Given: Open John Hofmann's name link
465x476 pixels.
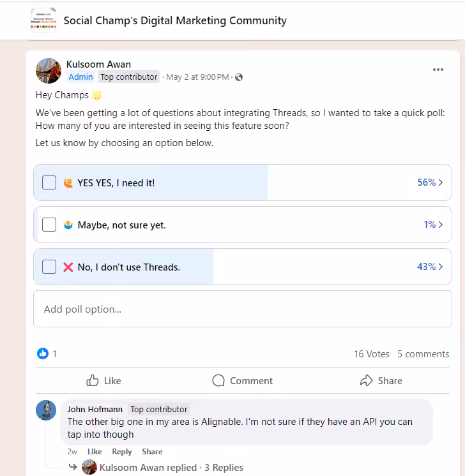Looking at the screenshot, I should click(x=95, y=409).
